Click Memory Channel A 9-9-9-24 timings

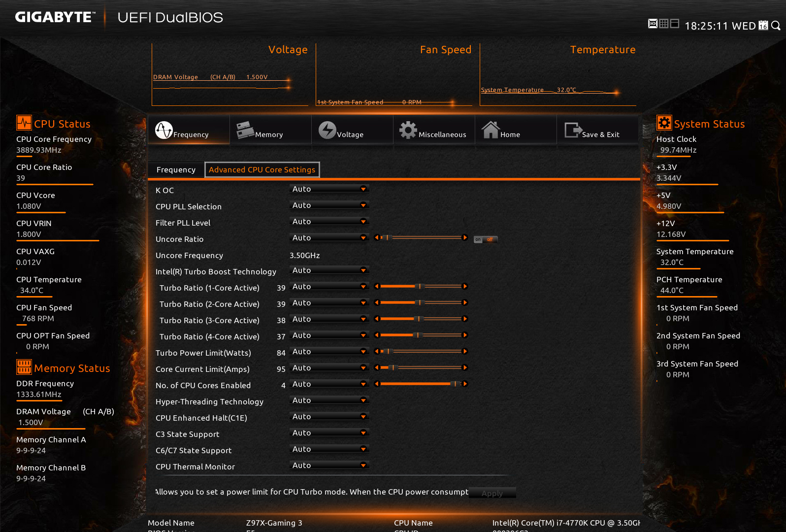31,450
